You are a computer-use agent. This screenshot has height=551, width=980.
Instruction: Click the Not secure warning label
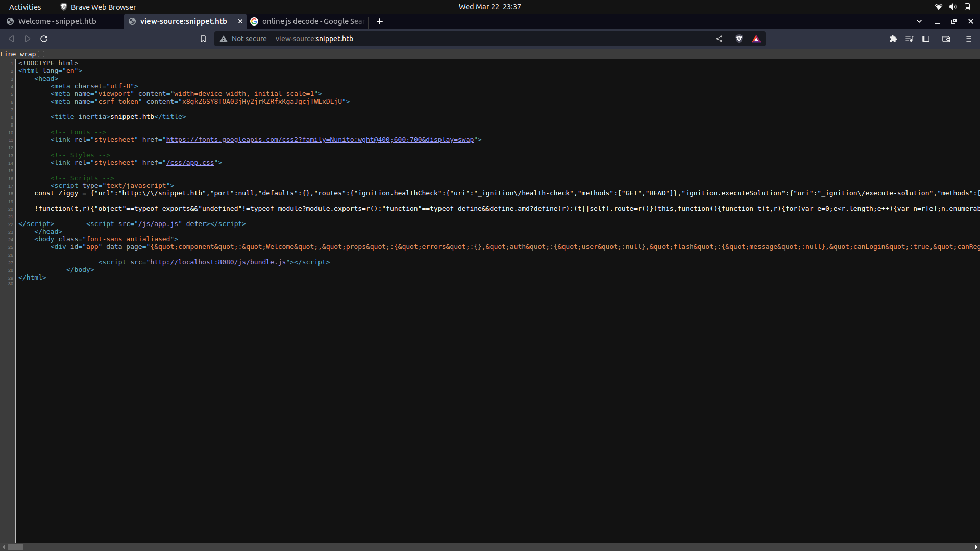[243, 38]
